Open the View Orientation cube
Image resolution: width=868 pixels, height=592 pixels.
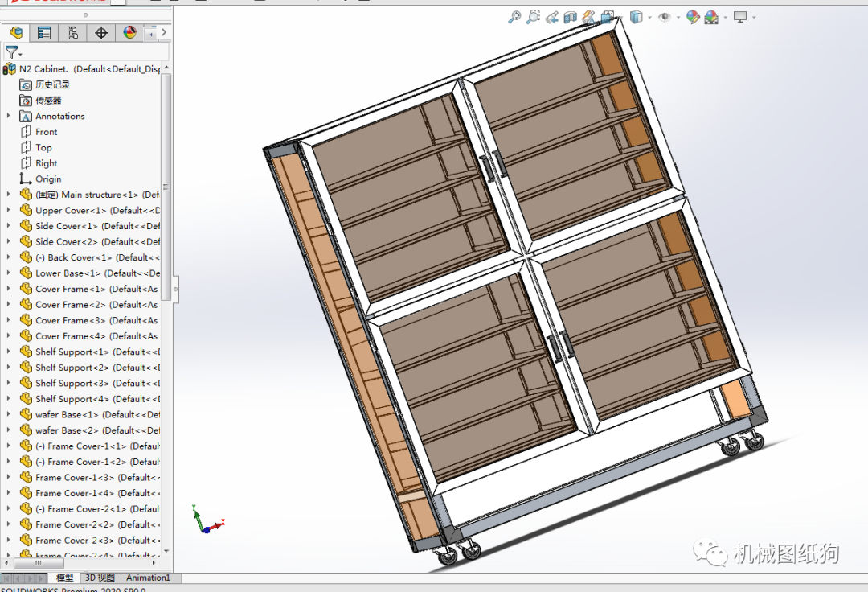pyautogui.click(x=608, y=18)
